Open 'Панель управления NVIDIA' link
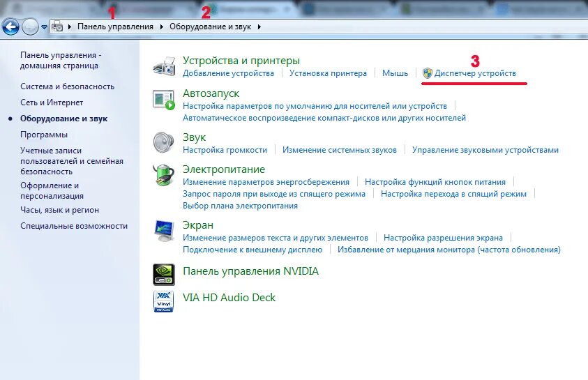Image resolution: width=588 pixels, height=380 pixels. coord(250,271)
